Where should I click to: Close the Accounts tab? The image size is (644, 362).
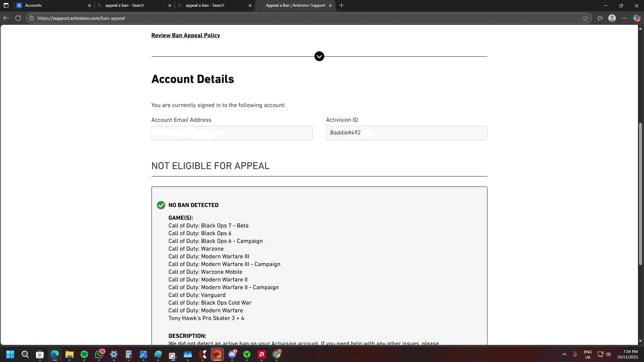pos(89,5)
